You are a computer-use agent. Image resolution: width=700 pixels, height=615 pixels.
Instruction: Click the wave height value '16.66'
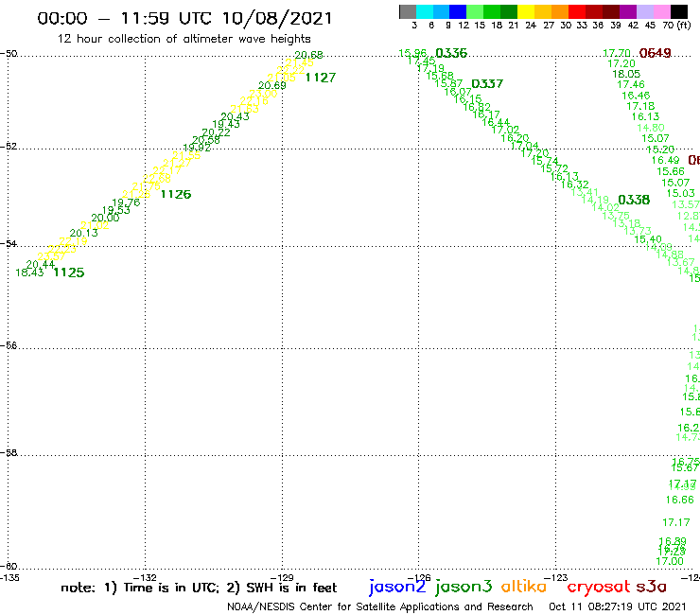[679, 500]
